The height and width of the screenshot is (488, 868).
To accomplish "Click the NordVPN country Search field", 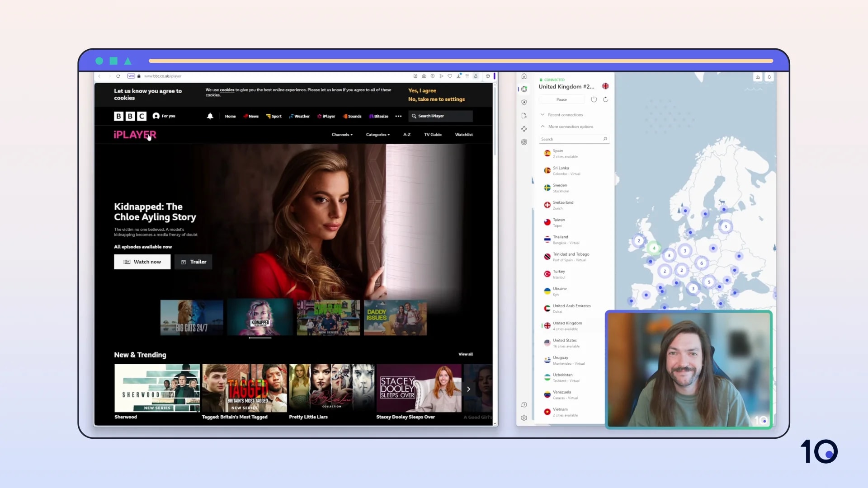I will click(574, 139).
